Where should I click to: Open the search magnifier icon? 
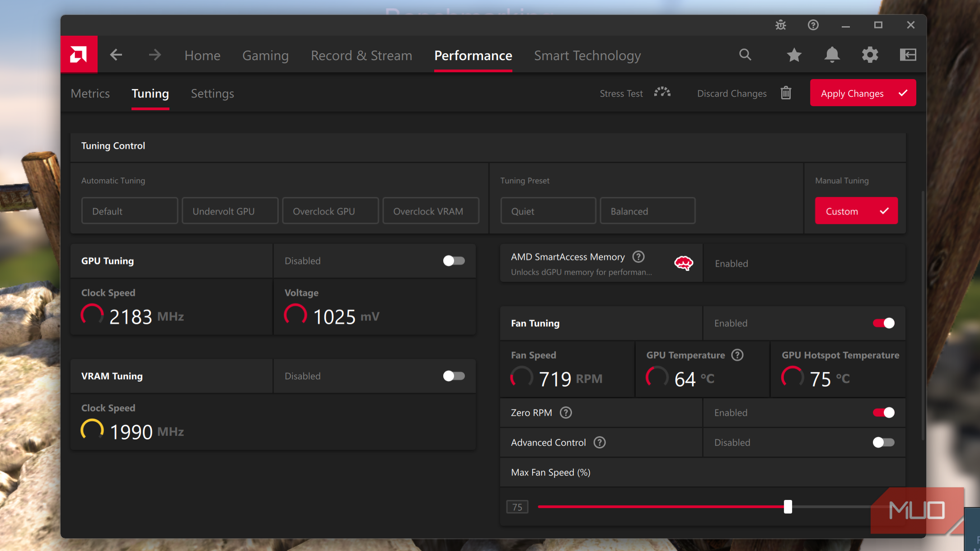(745, 55)
